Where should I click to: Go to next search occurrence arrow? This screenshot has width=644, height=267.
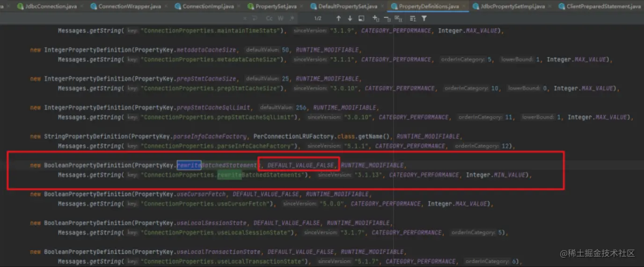[350, 18]
